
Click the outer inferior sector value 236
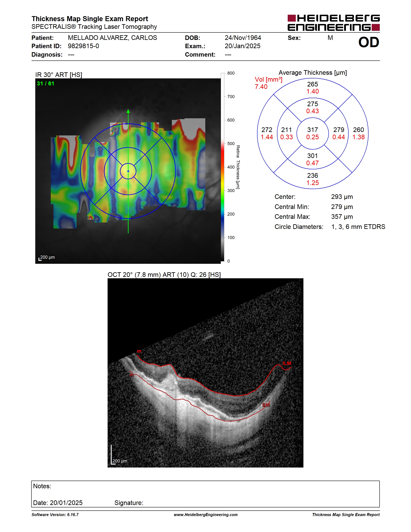pos(313,175)
